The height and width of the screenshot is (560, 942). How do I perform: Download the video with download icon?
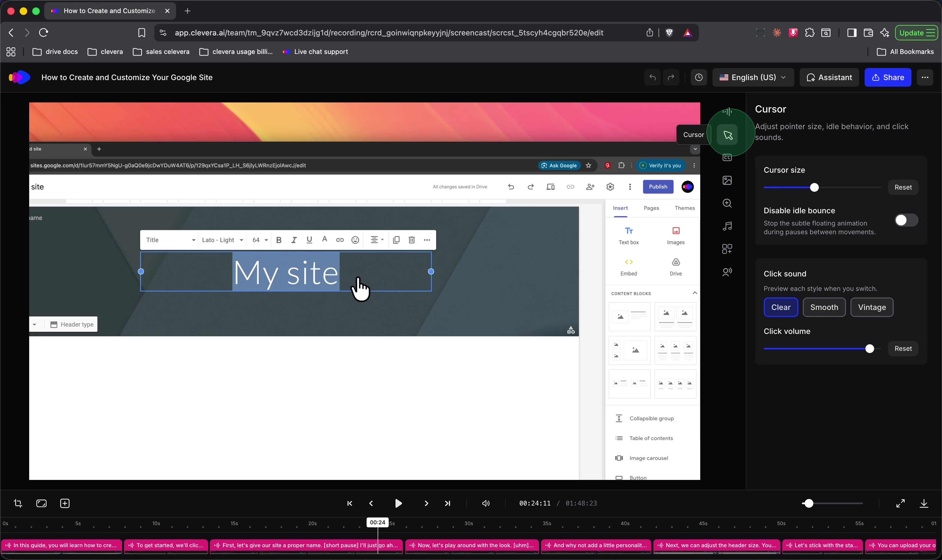click(924, 503)
